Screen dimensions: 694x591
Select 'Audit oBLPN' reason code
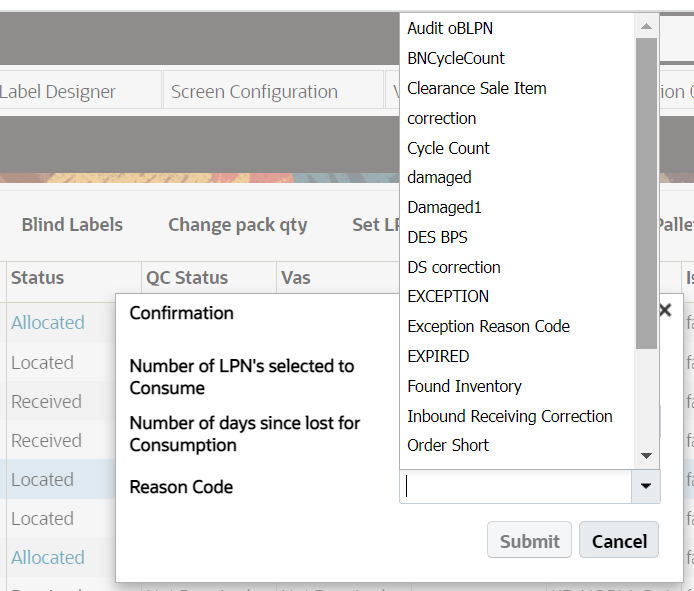click(x=450, y=28)
